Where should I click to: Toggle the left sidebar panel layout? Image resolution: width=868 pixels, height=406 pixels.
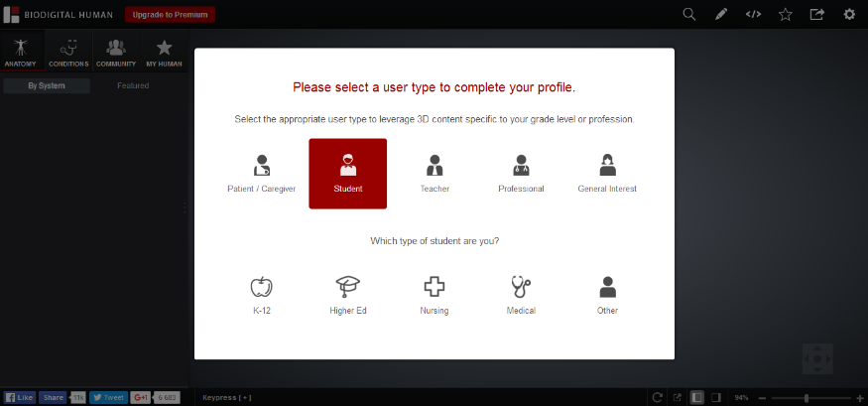point(697,397)
